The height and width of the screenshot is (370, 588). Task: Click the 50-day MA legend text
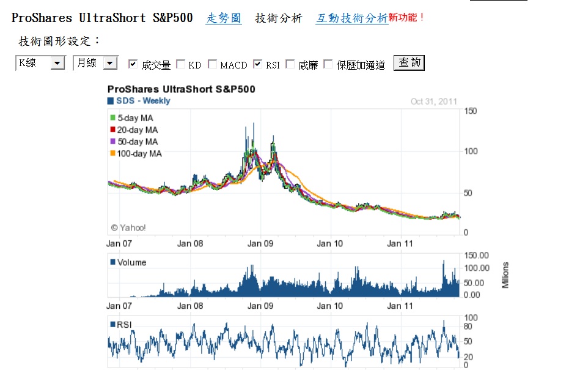click(x=138, y=141)
